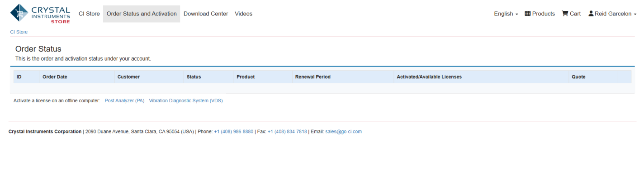Open Vibration Diagnostic System (VDS) link
The height and width of the screenshot is (196, 644).
186,100
